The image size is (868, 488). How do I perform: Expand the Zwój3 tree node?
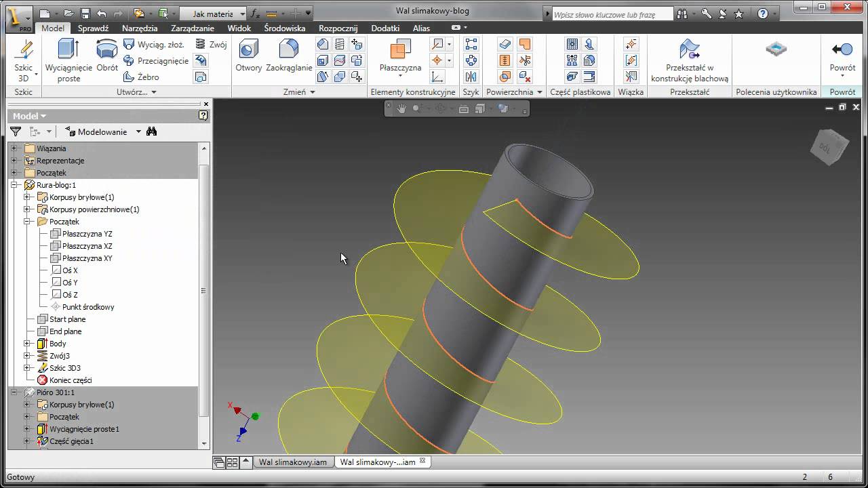28,356
